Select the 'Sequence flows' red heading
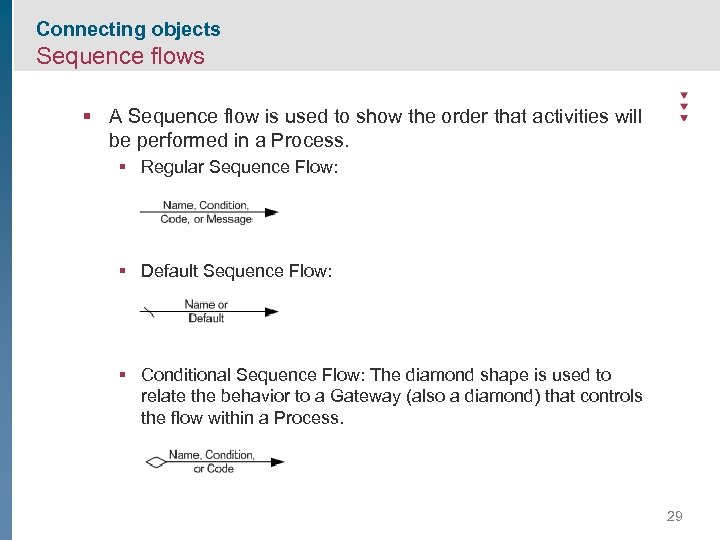720x540 pixels. click(x=120, y=56)
